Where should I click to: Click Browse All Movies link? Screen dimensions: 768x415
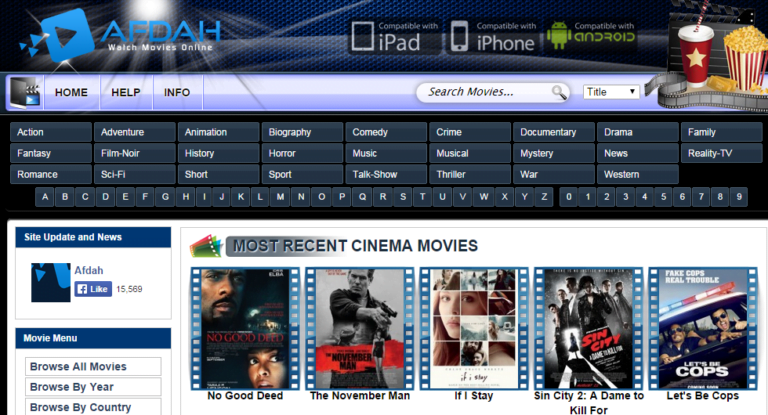pyautogui.click(x=92, y=367)
